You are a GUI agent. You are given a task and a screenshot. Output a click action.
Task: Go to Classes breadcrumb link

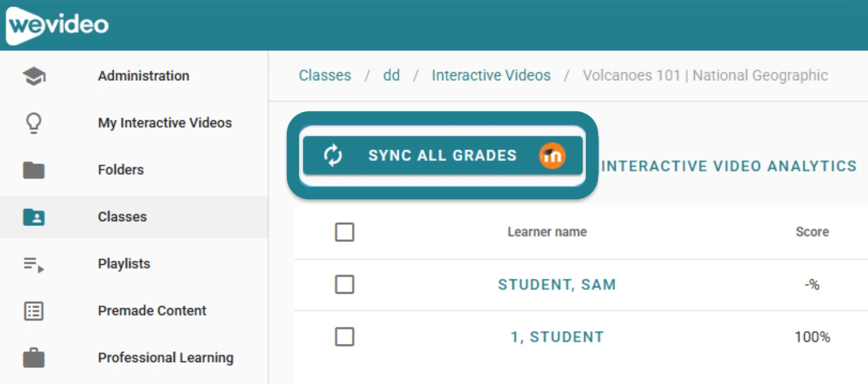click(325, 75)
